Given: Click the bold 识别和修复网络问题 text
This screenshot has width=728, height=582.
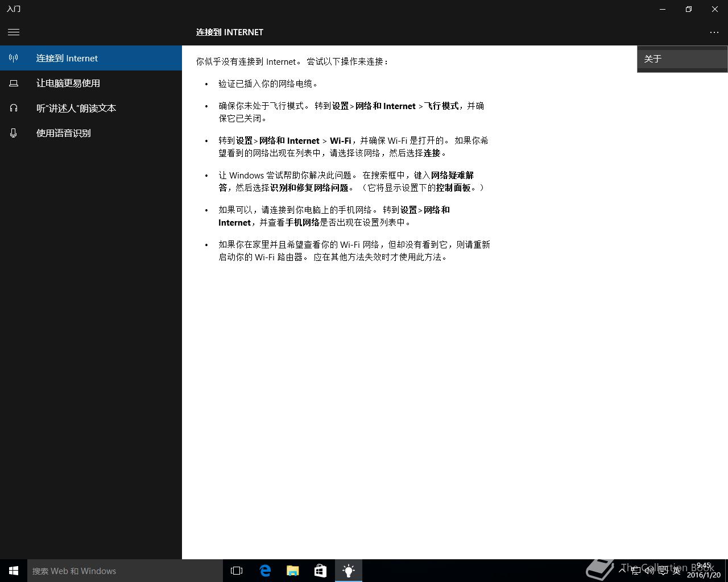Looking at the screenshot, I should click(309, 188).
